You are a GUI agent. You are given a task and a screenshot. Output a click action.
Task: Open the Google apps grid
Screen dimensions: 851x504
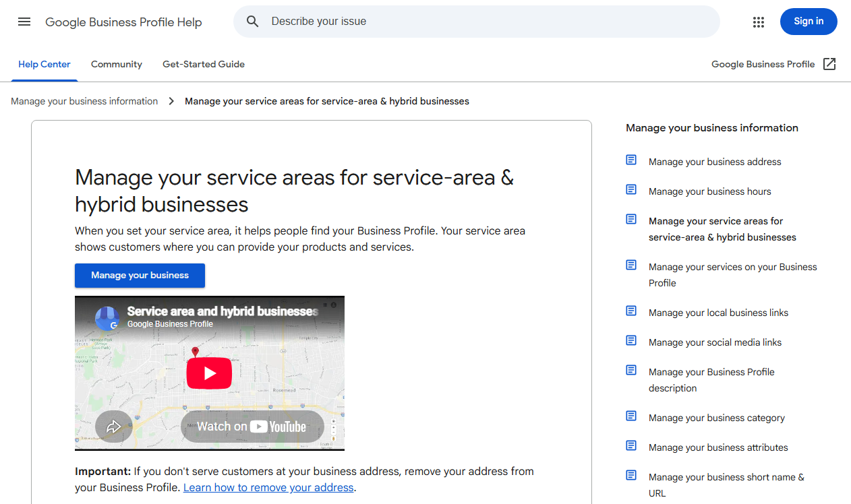(759, 22)
